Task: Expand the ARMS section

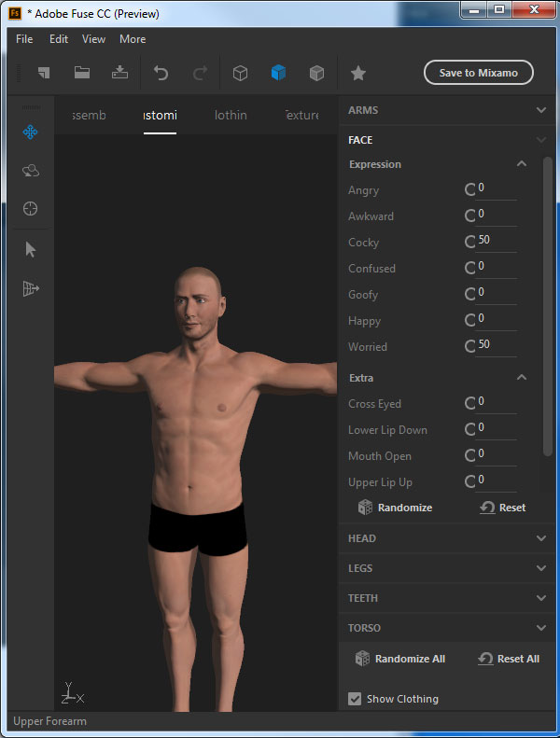Action: click(x=540, y=110)
